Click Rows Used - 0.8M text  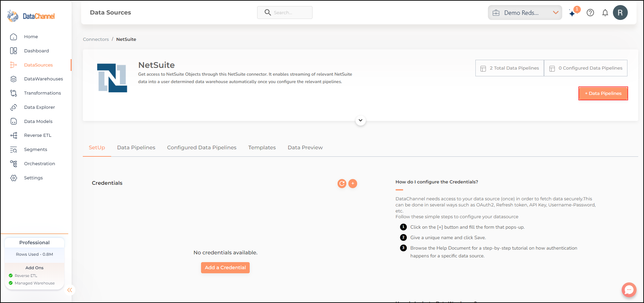click(34, 254)
